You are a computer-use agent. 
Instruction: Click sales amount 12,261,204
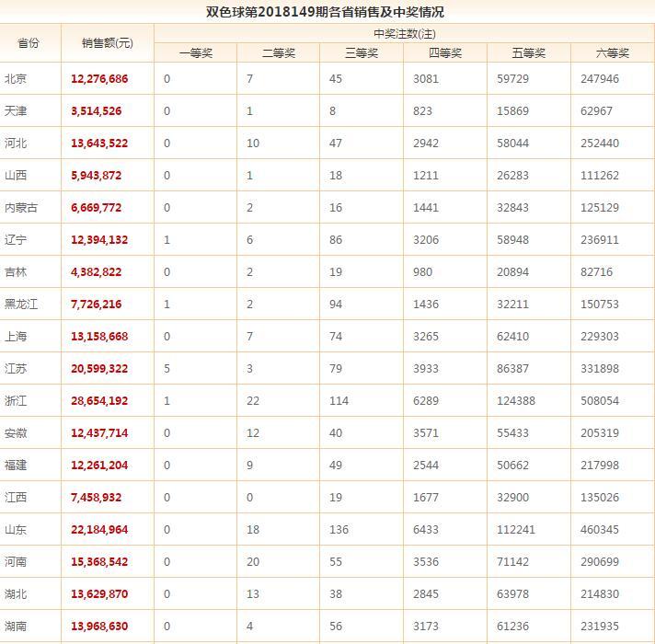click(99, 466)
